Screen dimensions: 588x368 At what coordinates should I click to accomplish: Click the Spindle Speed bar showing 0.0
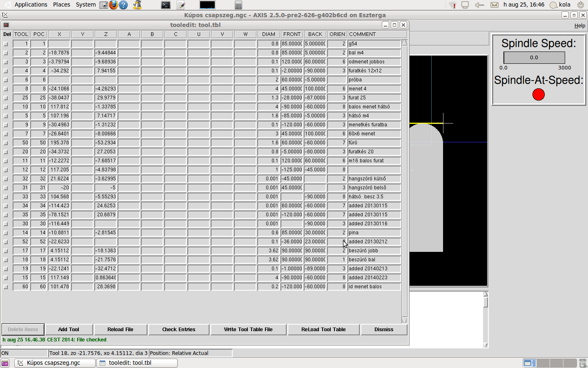point(534,58)
